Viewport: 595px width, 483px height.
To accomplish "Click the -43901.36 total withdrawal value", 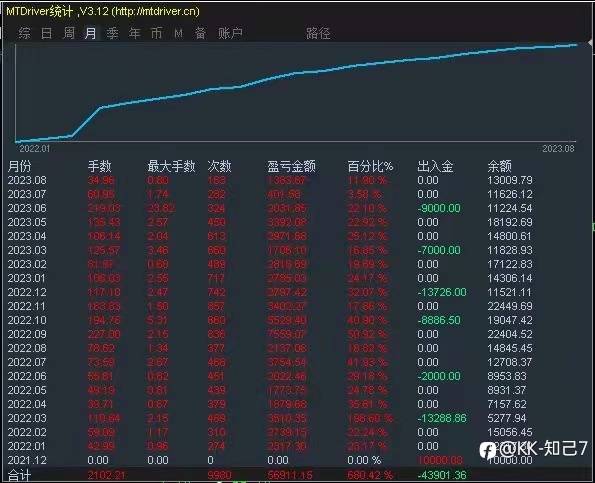I will [x=442, y=475].
